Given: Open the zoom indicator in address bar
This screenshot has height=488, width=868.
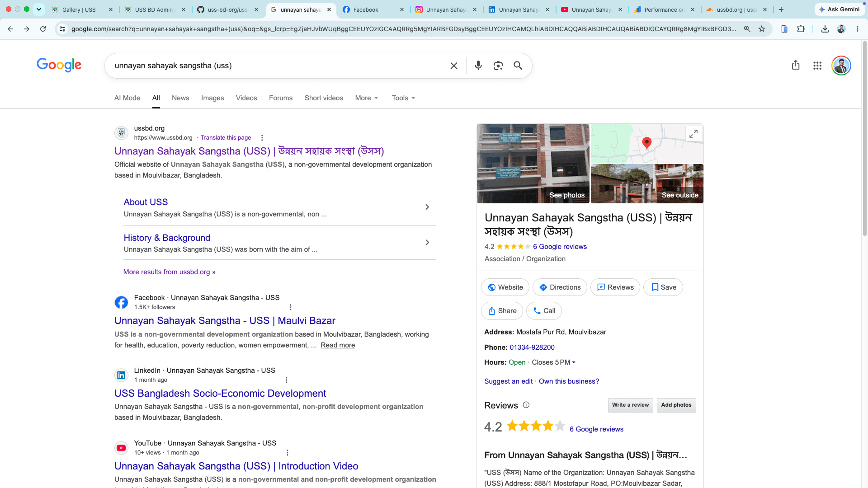Looking at the screenshot, I should [747, 29].
